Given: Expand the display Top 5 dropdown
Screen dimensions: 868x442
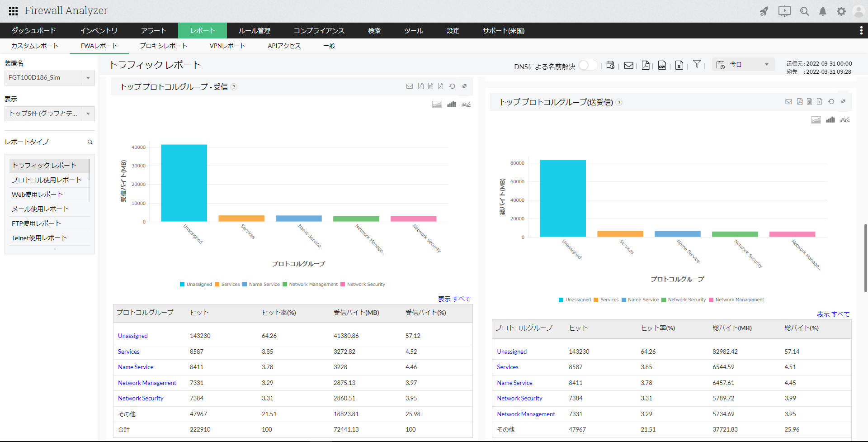Looking at the screenshot, I should coord(49,114).
